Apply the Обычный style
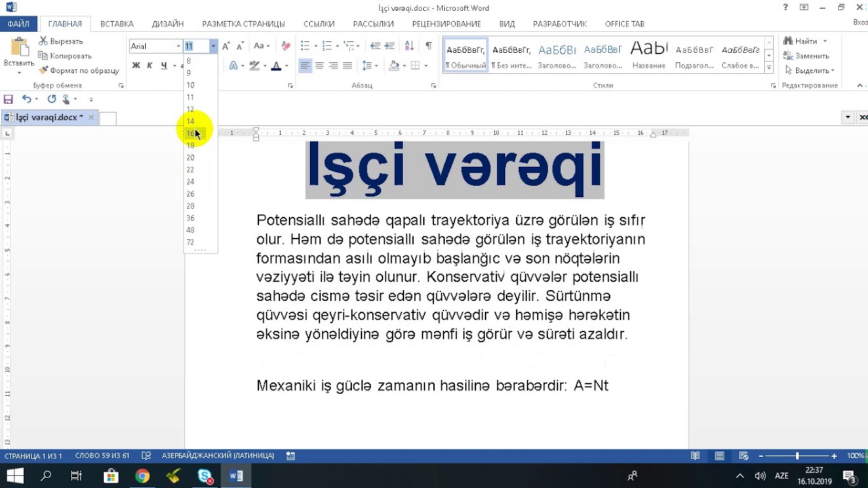Viewport: 868px width, 488px height. click(465, 56)
